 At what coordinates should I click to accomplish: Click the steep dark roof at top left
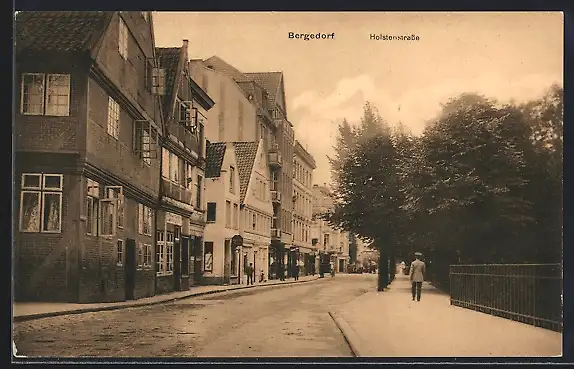point(60,31)
